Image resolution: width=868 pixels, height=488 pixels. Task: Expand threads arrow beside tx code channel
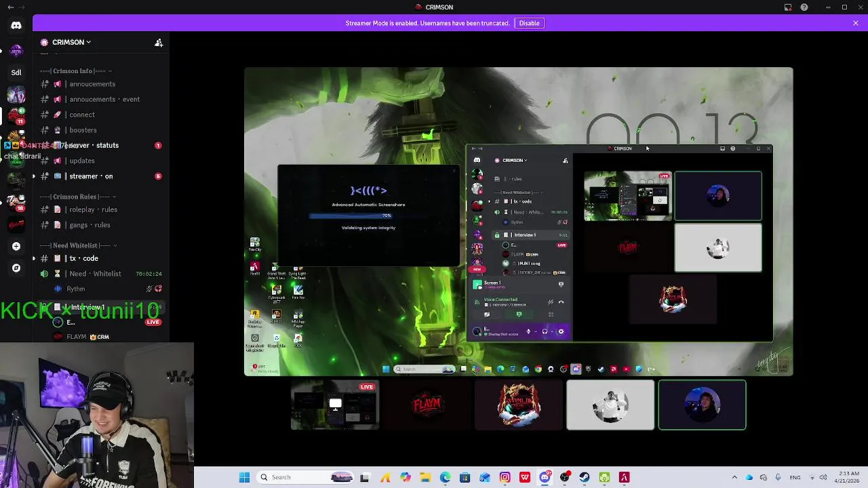(x=33, y=258)
